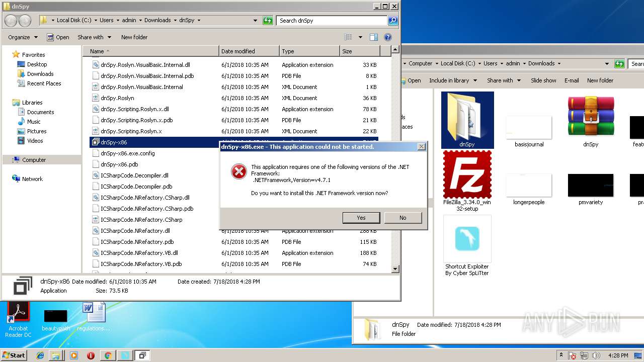Open Opera from the taskbar
The image size is (644, 362).
91,355
